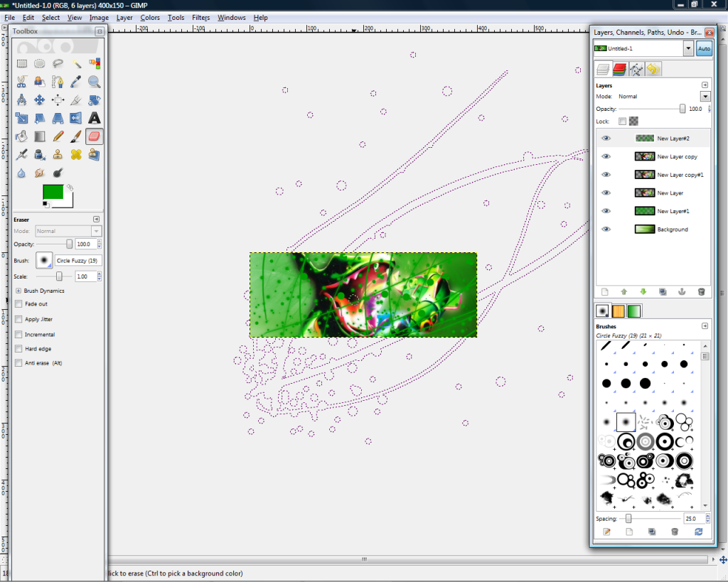Switch to the Paths tab
The image size is (728, 582).
tap(636, 69)
